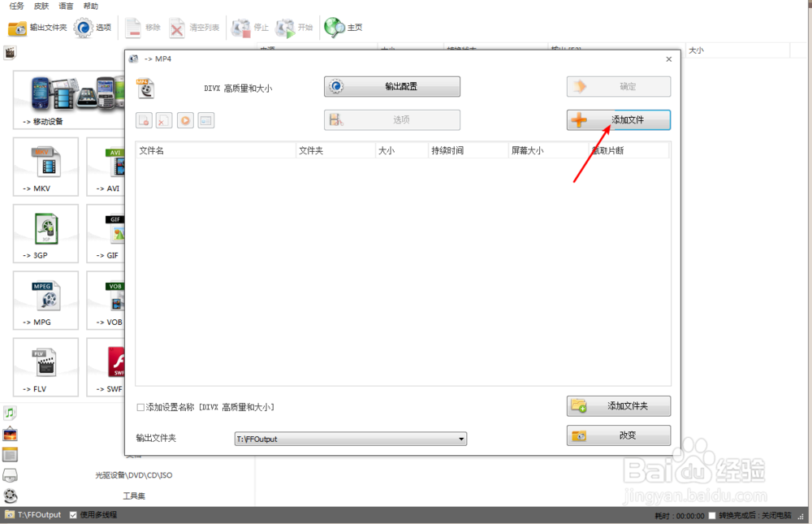Expand 光驱设备\DVD\CD\ISO section
The height and width of the screenshot is (524, 812).
click(134, 474)
